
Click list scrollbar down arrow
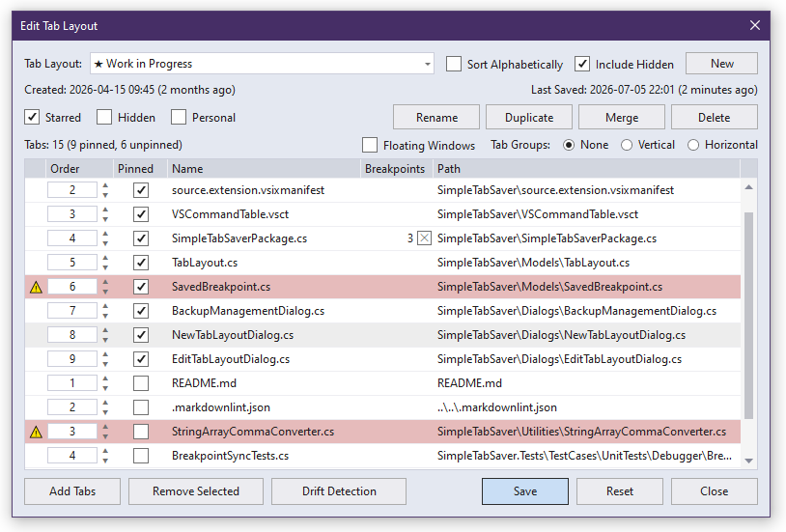point(749,461)
